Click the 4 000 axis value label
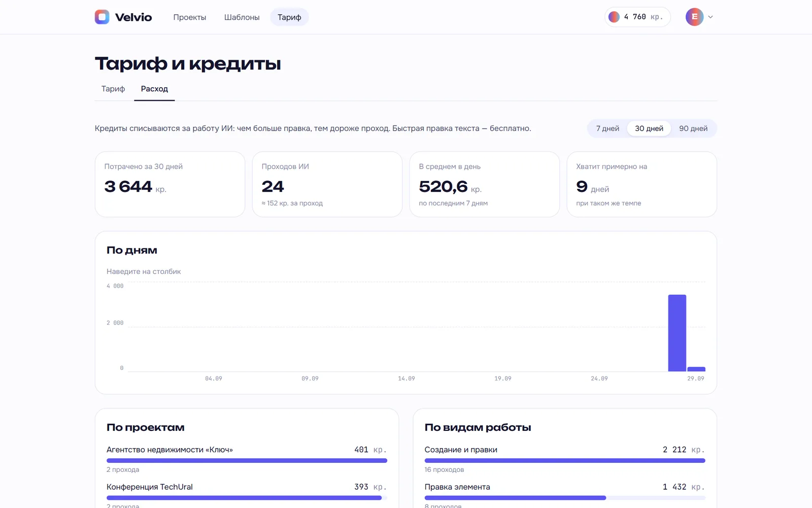 coord(115,287)
